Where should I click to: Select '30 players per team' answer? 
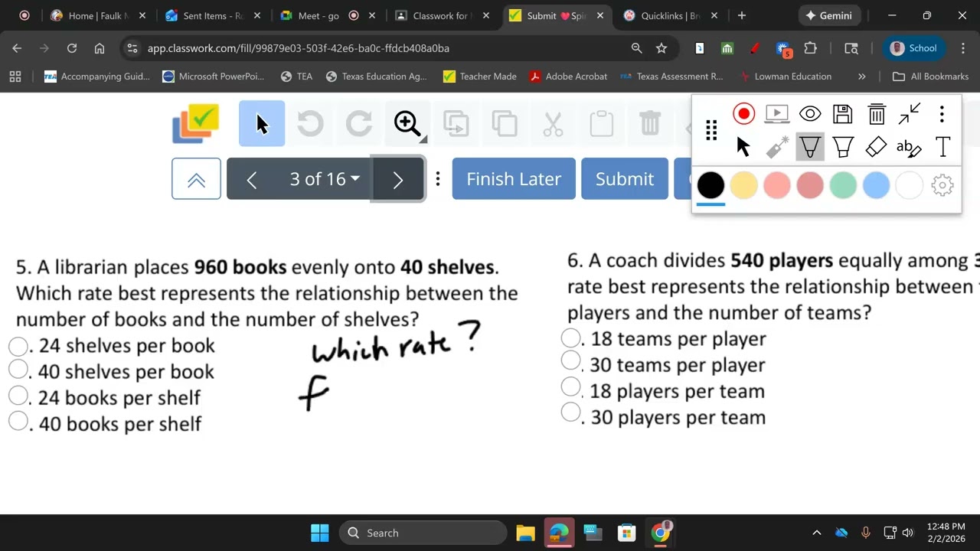point(570,412)
